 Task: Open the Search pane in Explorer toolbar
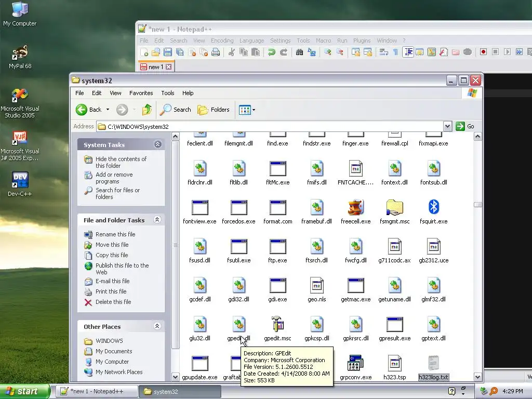coord(176,110)
